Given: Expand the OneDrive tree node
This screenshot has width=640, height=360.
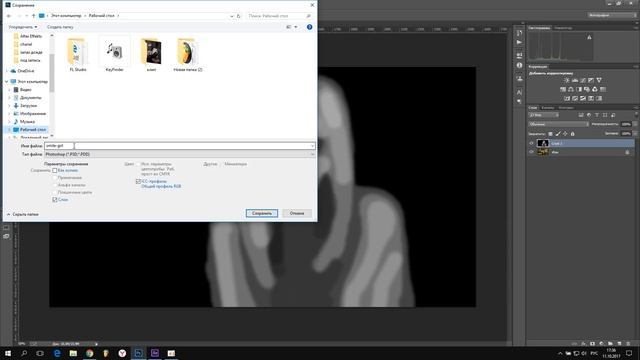Looking at the screenshot, I should tap(7, 71).
